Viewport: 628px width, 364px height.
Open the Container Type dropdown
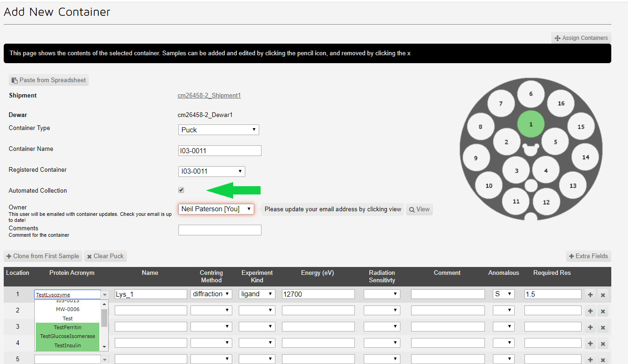click(218, 130)
